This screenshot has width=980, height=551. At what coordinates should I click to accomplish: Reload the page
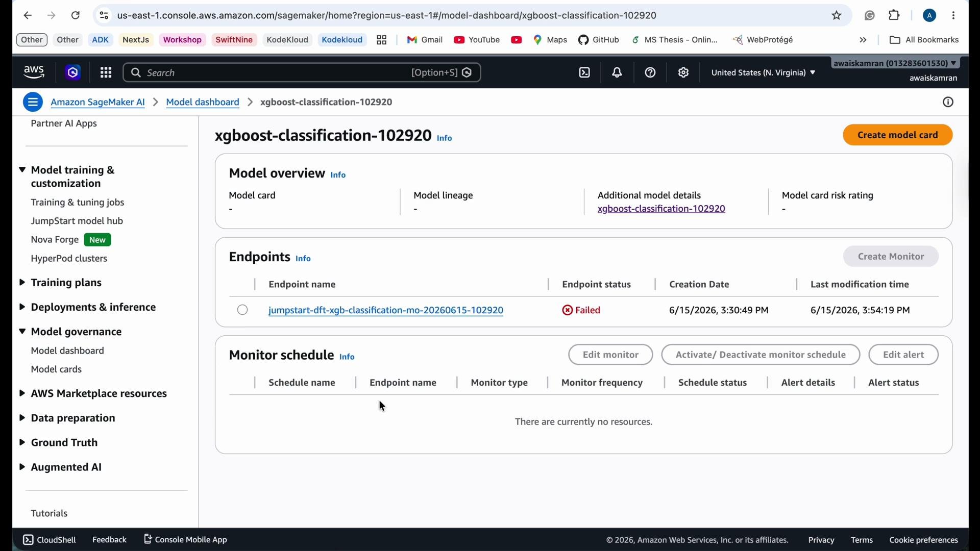(x=76, y=16)
